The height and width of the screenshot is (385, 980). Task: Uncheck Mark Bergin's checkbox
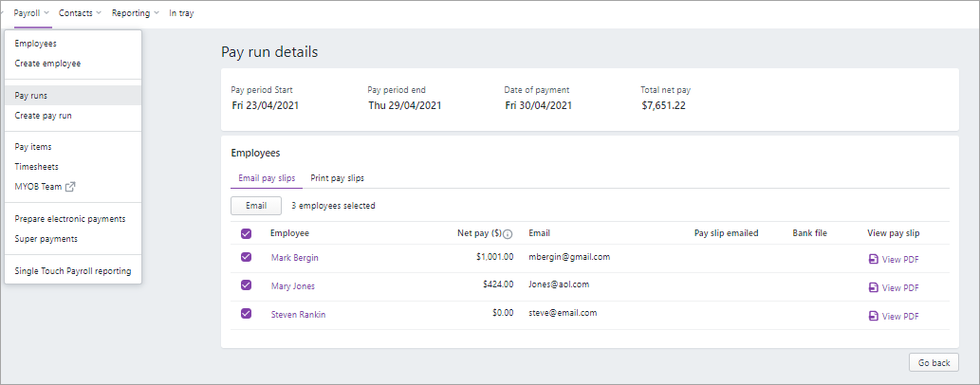click(247, 257)
